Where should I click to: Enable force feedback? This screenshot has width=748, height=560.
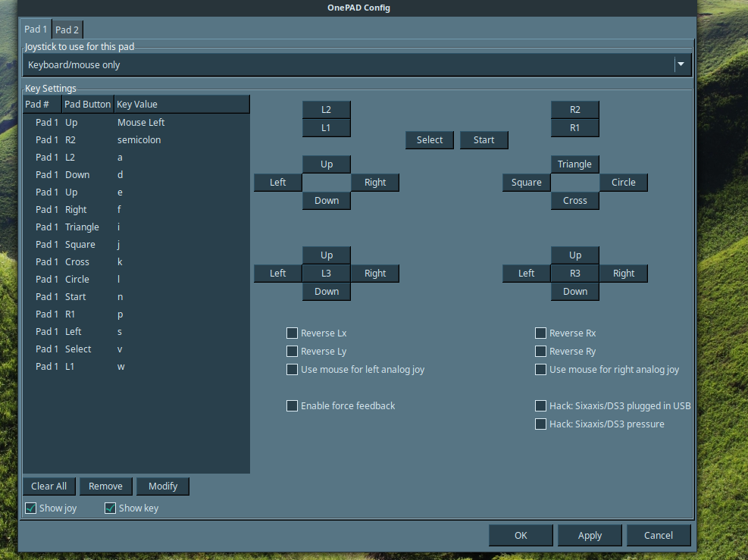point(292,405)
